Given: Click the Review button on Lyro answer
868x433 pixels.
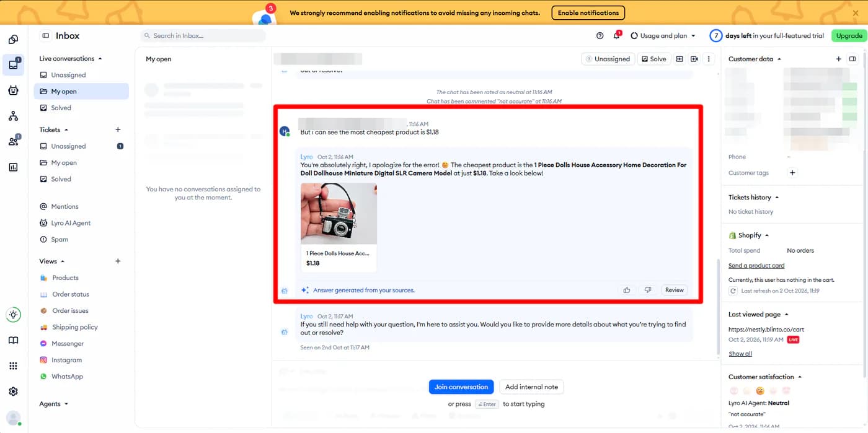Looking at the screenshot, I should 675,290.
